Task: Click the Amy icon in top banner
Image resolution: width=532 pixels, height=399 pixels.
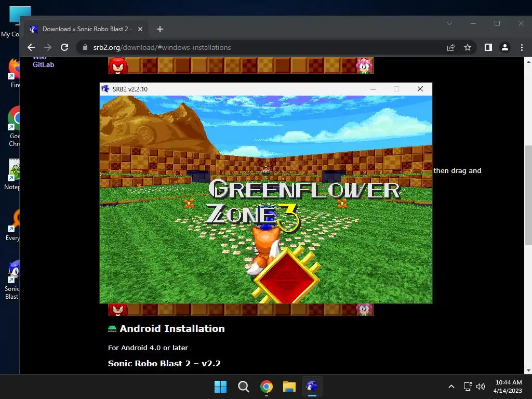Action: 364,65
